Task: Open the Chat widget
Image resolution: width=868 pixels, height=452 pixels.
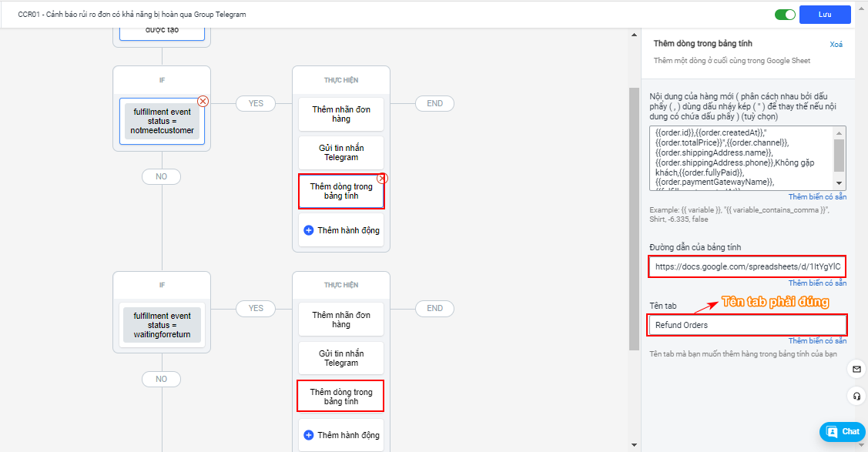Action: [843, 432]
